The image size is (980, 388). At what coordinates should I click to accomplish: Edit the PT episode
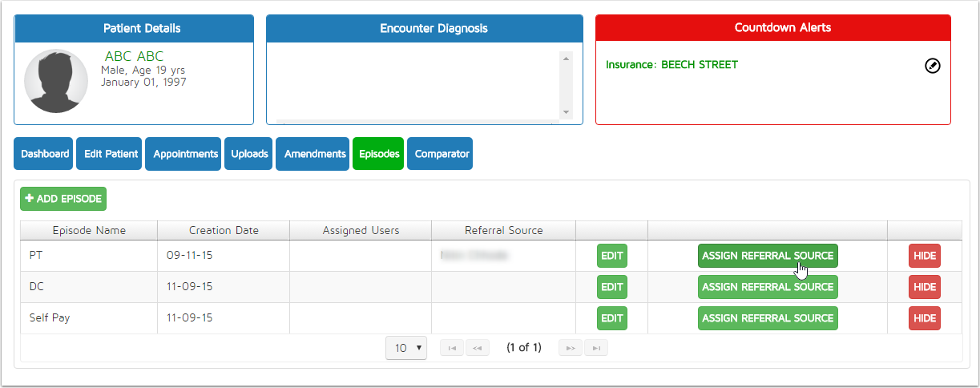point(612,256)
